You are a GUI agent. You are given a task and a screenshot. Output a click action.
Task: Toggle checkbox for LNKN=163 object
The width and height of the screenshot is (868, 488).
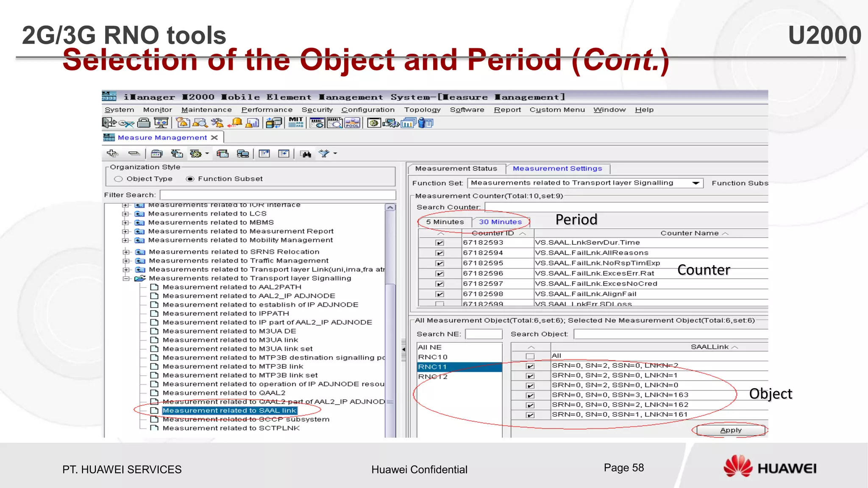pyautogui.click(x=530, y=396)
